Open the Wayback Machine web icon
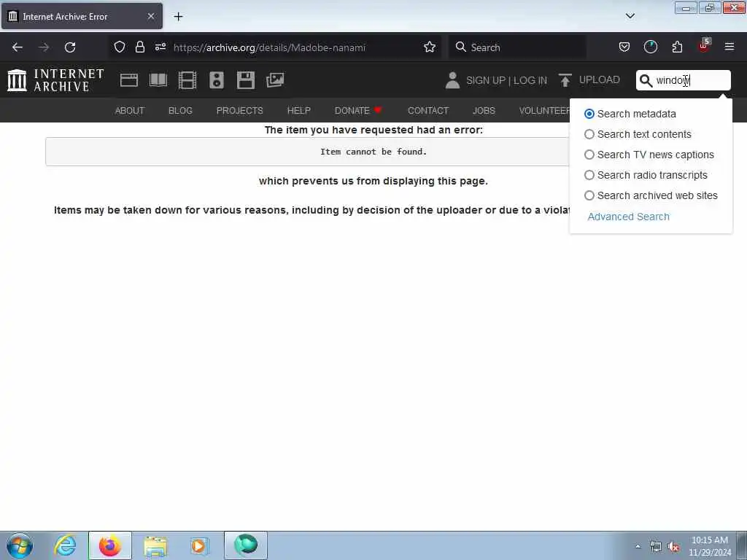This screenshot has width=747, height=560. (128, 80)
